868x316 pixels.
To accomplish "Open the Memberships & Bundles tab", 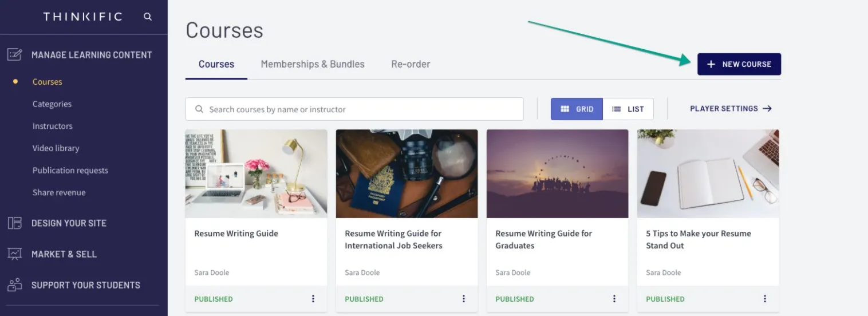I will 313,64.
